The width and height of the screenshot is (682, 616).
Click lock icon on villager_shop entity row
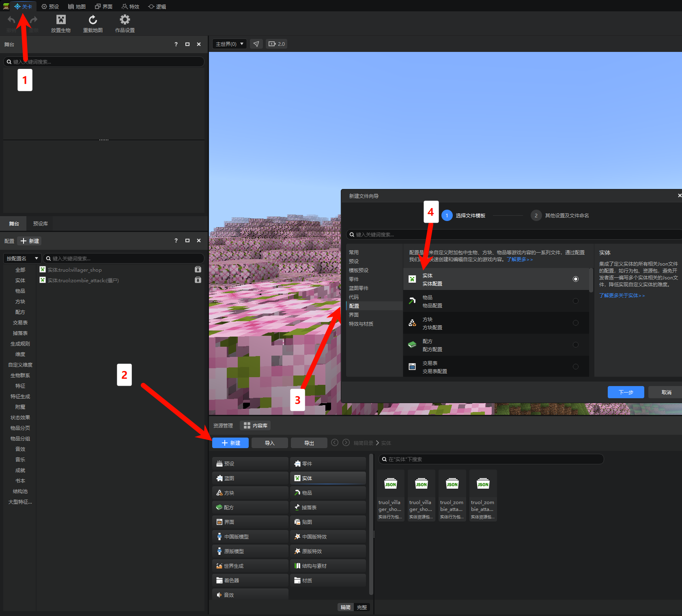(x=198, y=270)
